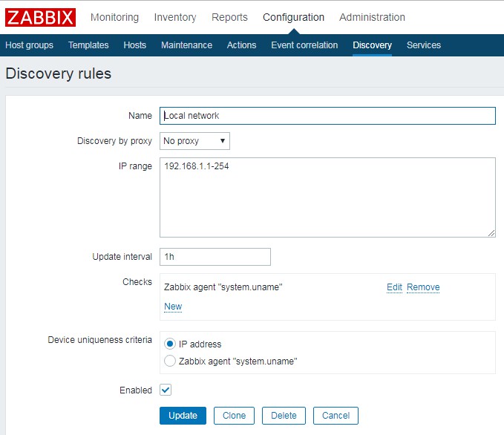Go to the Hosts tab
The height and width of the screenshot is (435, 504).
click(x=134, y=45)
